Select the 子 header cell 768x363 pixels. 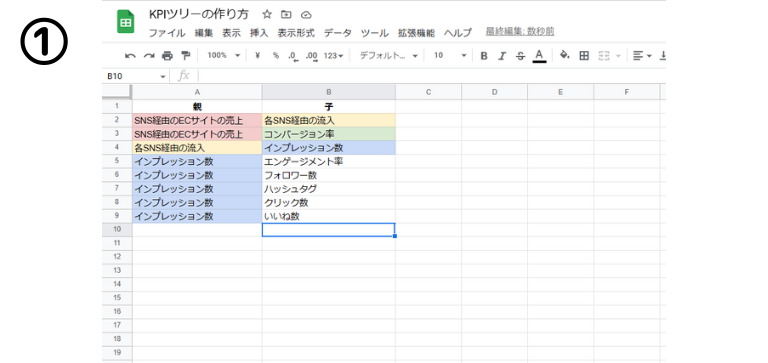pyautogui.click(x=329, y=106)
